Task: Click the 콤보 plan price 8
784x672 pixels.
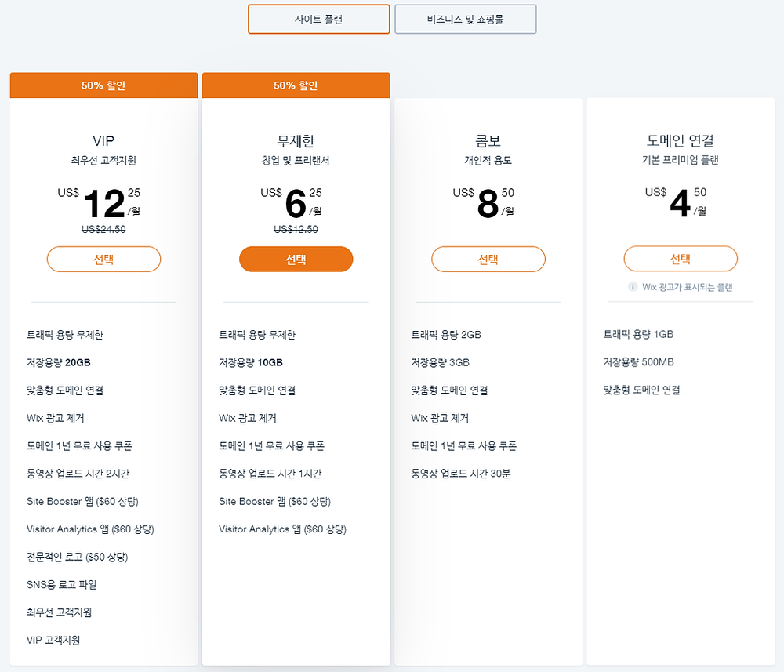Action: point(488,204)
